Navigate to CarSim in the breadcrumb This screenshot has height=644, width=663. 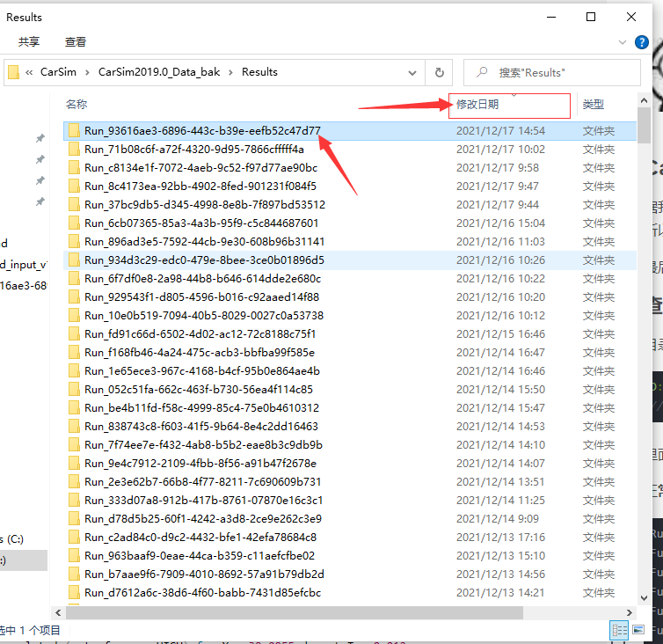tap(58, 72)
